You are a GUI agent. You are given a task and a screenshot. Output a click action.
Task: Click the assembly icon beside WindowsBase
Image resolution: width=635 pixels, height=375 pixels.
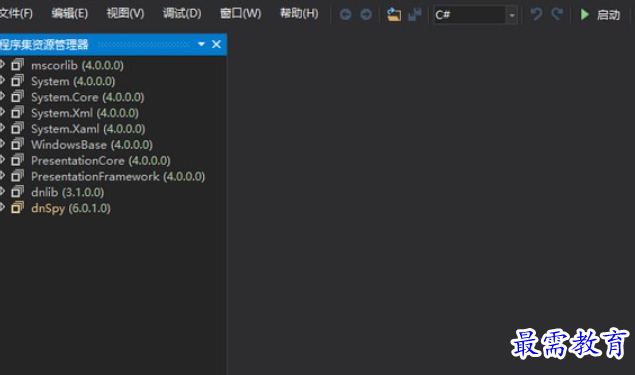[x=17, y=144]
